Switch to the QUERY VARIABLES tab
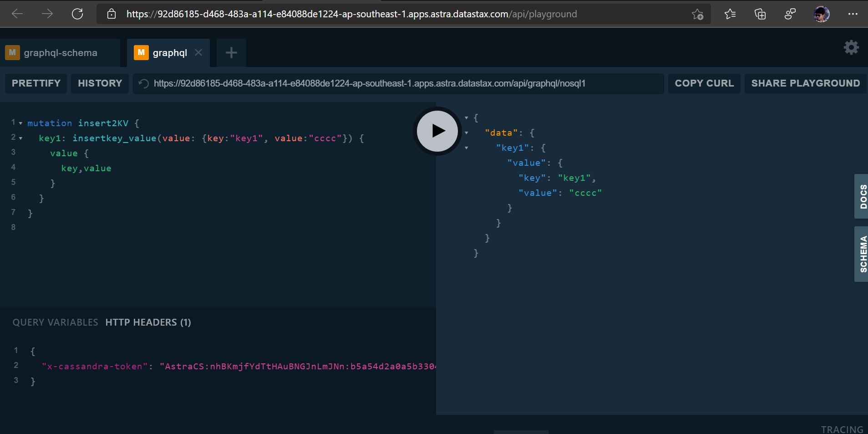This screenshot has height=434, width=868. pos(55,322)
